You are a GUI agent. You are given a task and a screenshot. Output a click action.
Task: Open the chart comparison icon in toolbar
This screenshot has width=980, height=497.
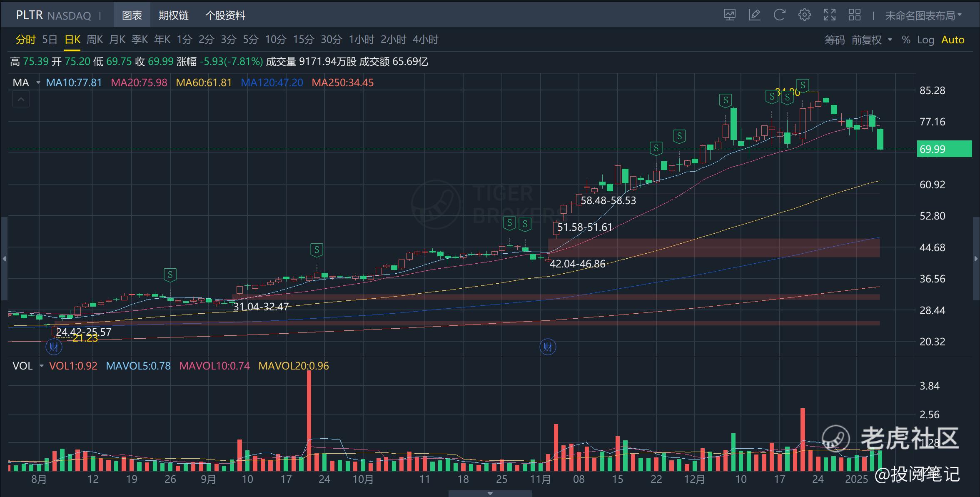click(729, 15)
